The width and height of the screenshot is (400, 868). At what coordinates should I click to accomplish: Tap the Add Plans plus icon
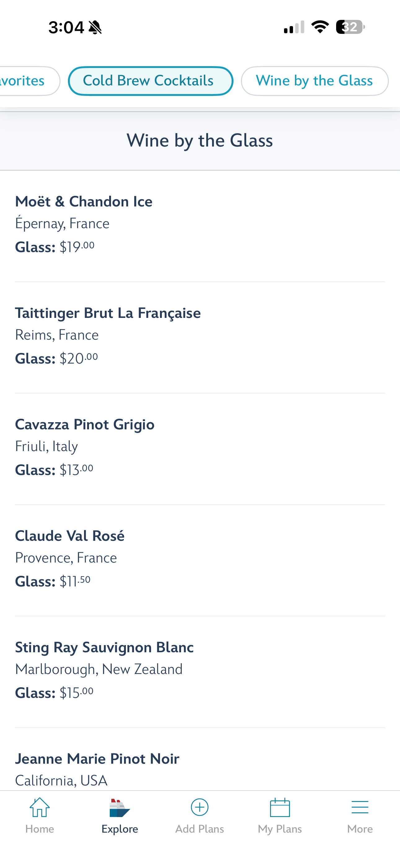click(x=200, y=807)
